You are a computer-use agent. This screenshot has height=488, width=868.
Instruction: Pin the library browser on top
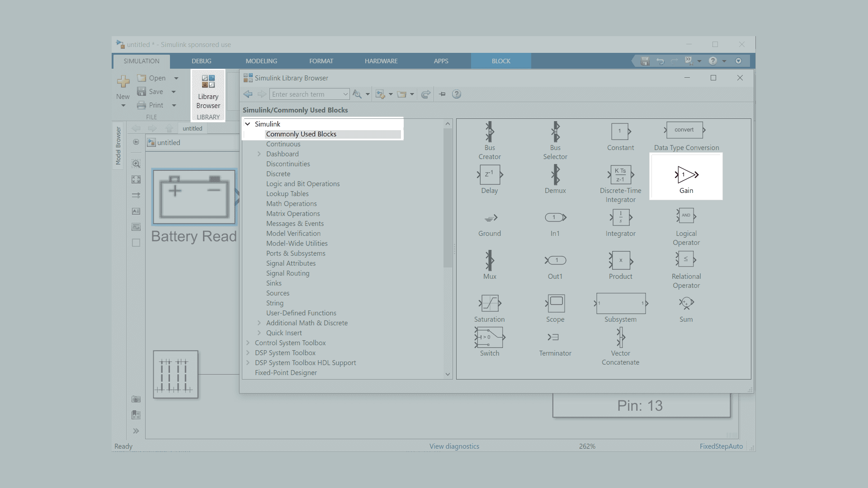click(x=442, y=94)
